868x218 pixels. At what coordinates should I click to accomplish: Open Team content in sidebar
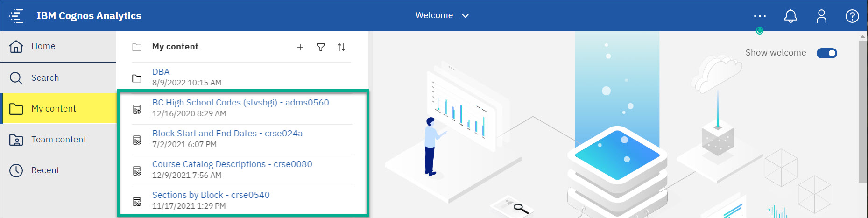[58, 140]
